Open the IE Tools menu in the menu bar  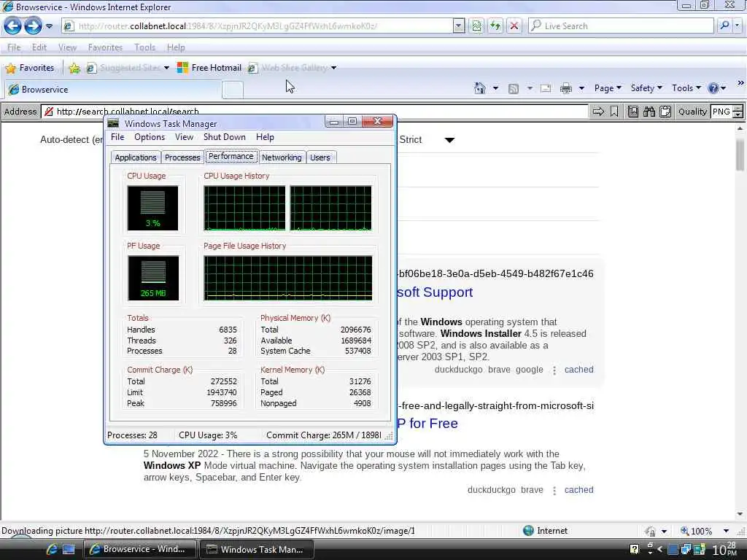click(x=145, y=47)
